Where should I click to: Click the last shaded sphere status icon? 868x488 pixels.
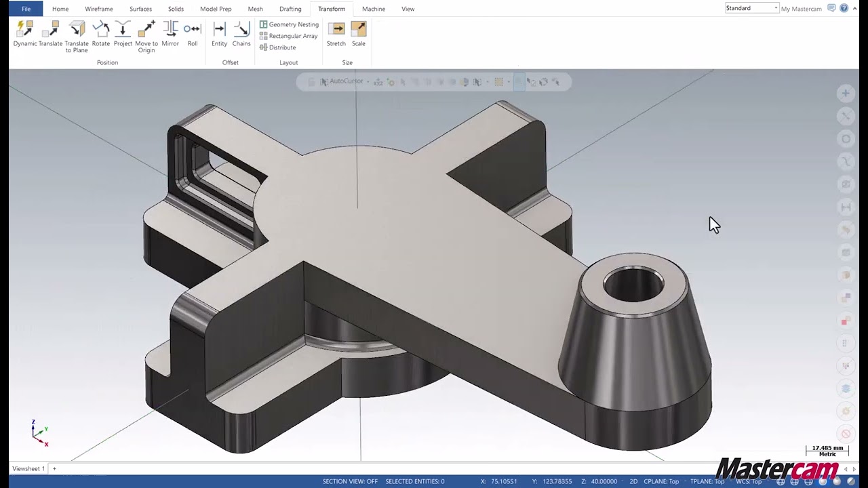851,481
